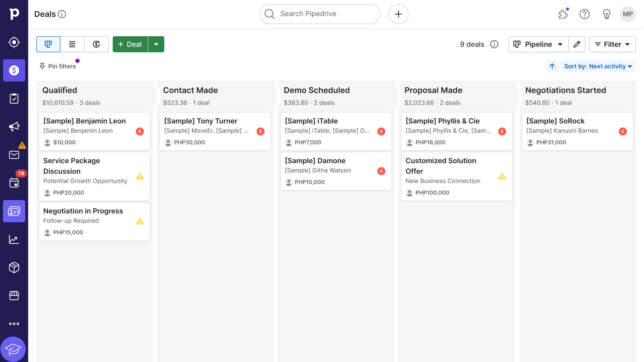The width and height of the screenshot is (644, 362).
Task: Open the Filter menu
Action: pos(612,44)
